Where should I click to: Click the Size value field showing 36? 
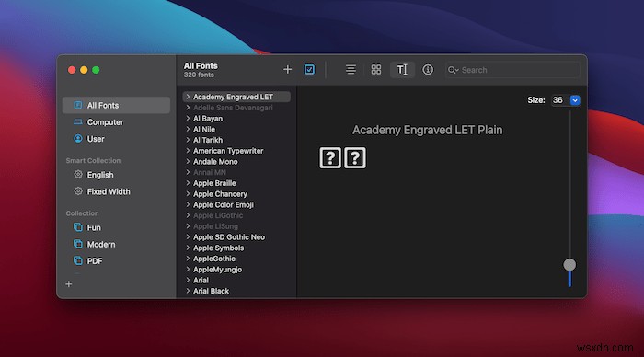click(560, 100)
